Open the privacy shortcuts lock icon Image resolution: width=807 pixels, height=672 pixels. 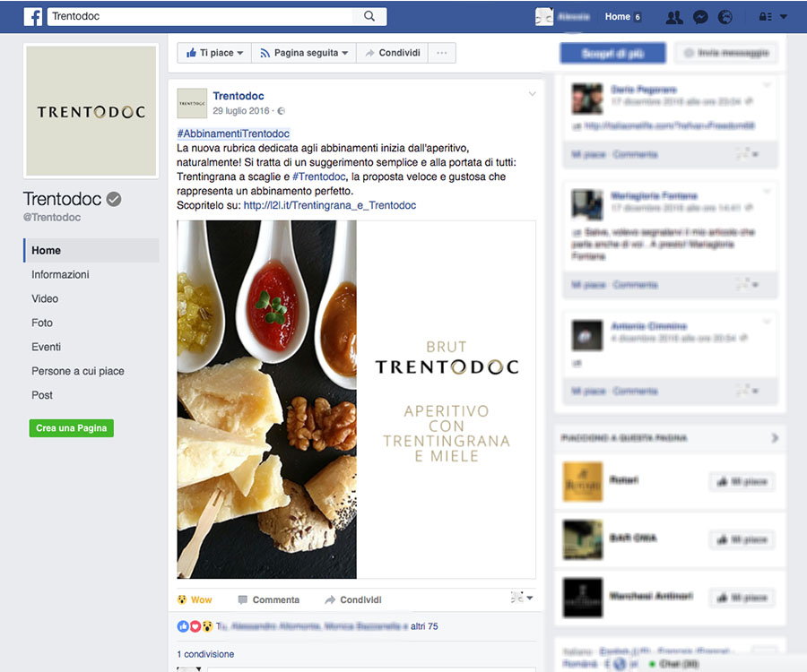(766, 17)
